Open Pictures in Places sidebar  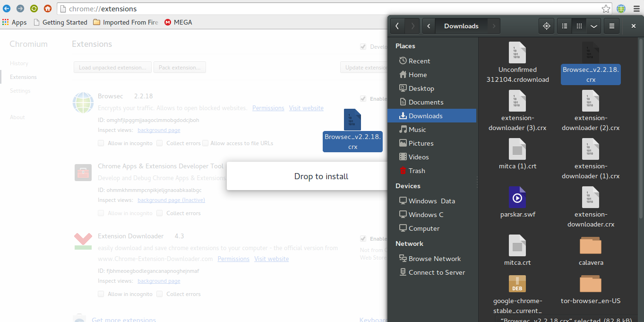432,143
